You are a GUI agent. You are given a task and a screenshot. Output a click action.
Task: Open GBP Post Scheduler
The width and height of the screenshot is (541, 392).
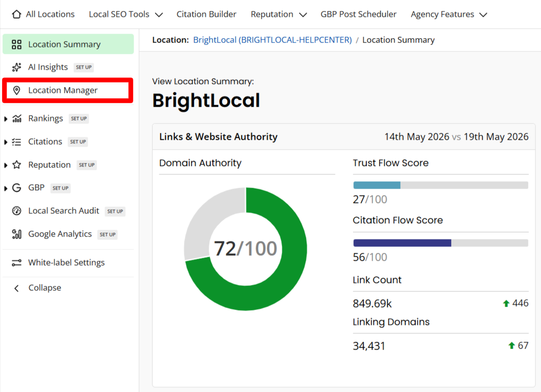[358, 14]
